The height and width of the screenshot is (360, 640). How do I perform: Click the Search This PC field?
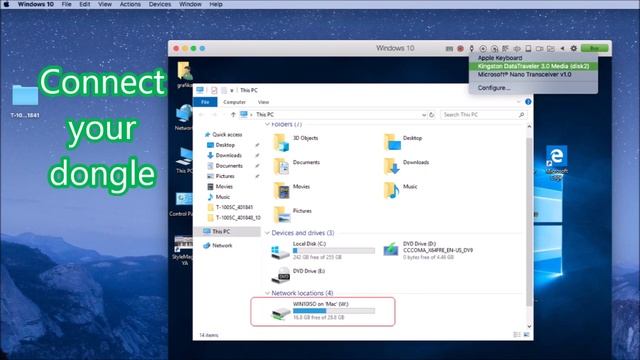tap(483, 115)
